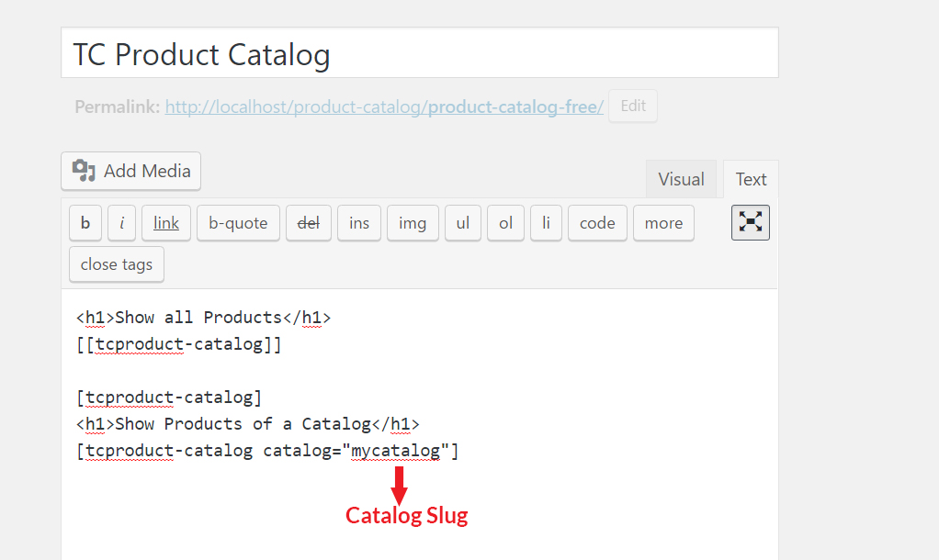Click the del quicktag button

point(309,223)
